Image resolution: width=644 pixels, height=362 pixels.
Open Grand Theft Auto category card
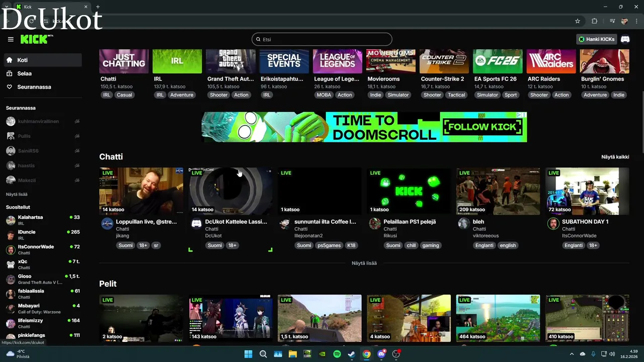click(x=230, y=61)
